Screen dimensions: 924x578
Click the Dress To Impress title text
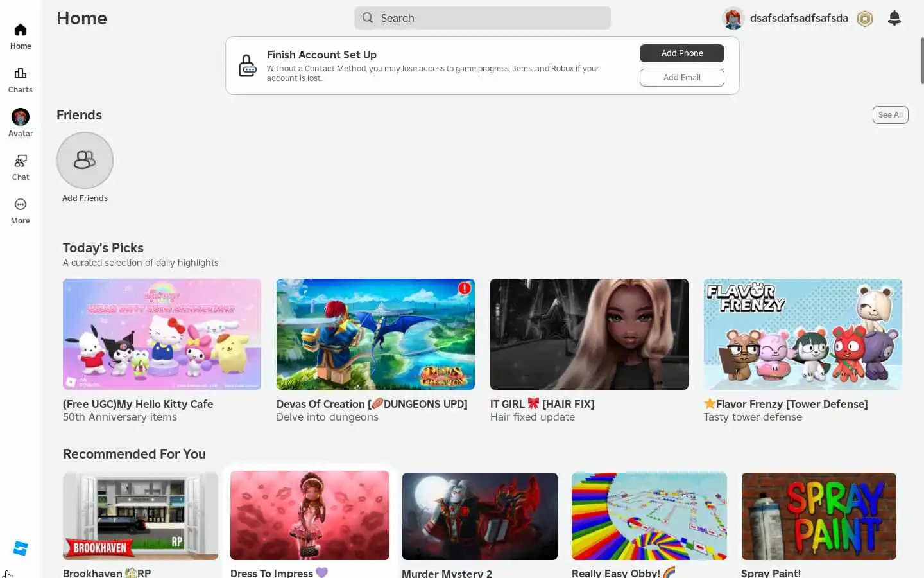tap(279, 573)
